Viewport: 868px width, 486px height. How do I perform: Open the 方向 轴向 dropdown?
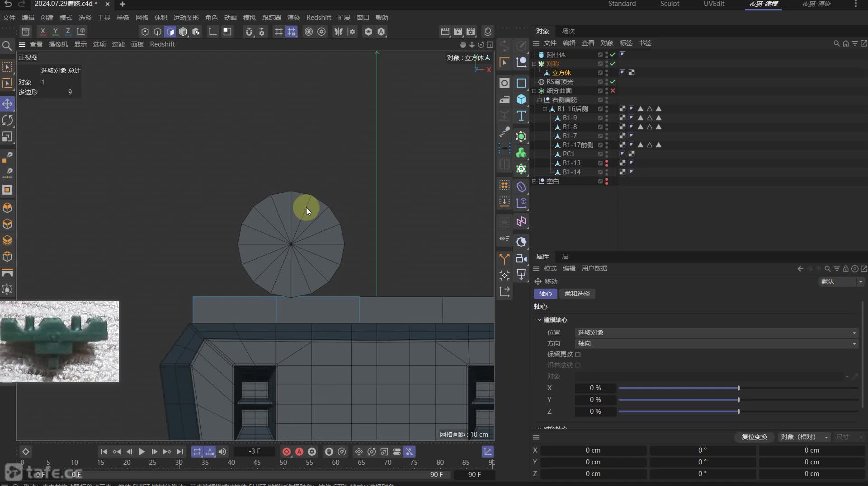pos(717,343)
